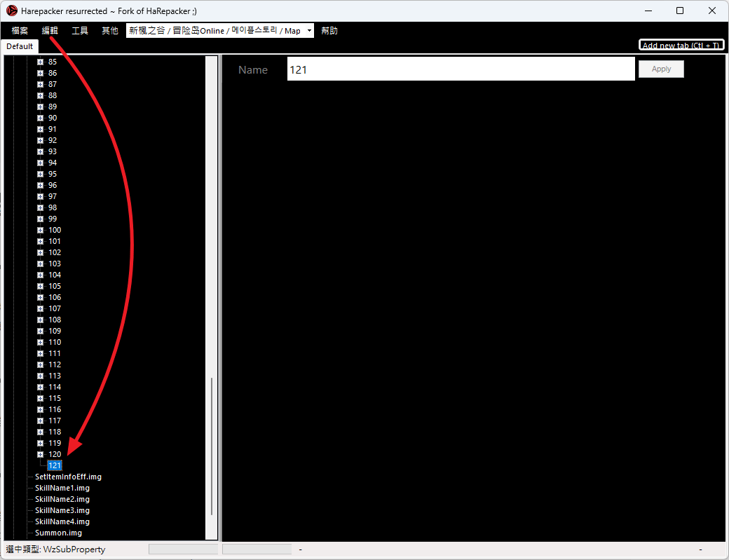Select SetItemInfoEff.img in tree

pyautogui.click(x=68, y=477)
